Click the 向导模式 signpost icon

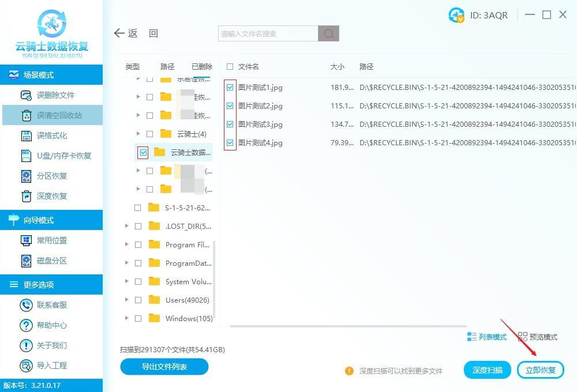click(14, 220)
